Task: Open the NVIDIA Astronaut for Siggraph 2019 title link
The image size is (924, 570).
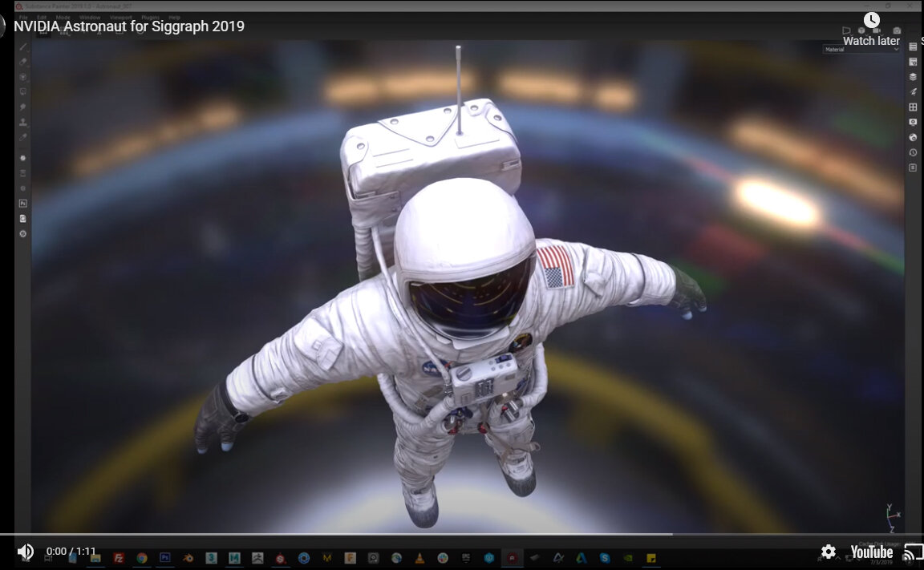Action: click(x=129, y=26)
